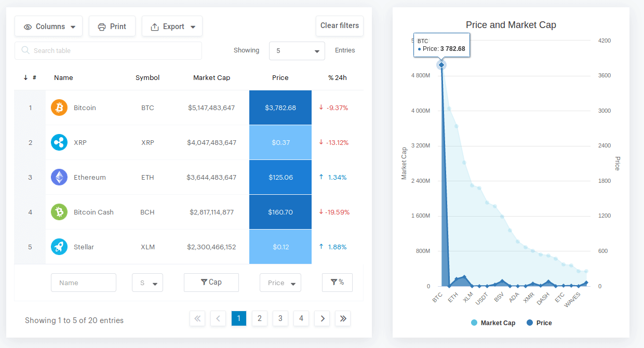644x348 pixels.
Task: Sort by Symbol column header
Action: coord(147,77)
